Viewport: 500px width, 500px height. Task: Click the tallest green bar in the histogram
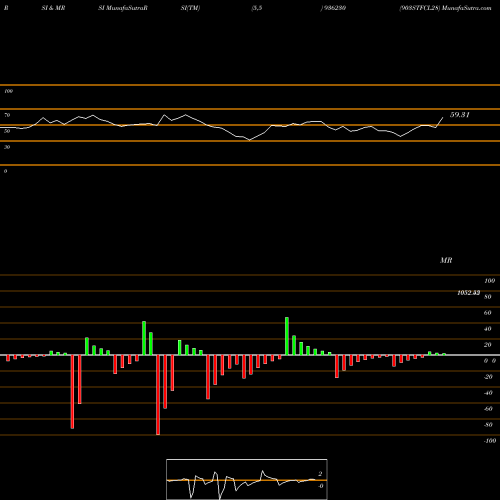coord(287,336)
